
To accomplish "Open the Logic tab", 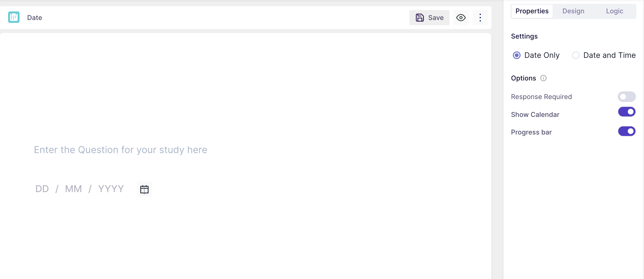I will pos(614,11).
